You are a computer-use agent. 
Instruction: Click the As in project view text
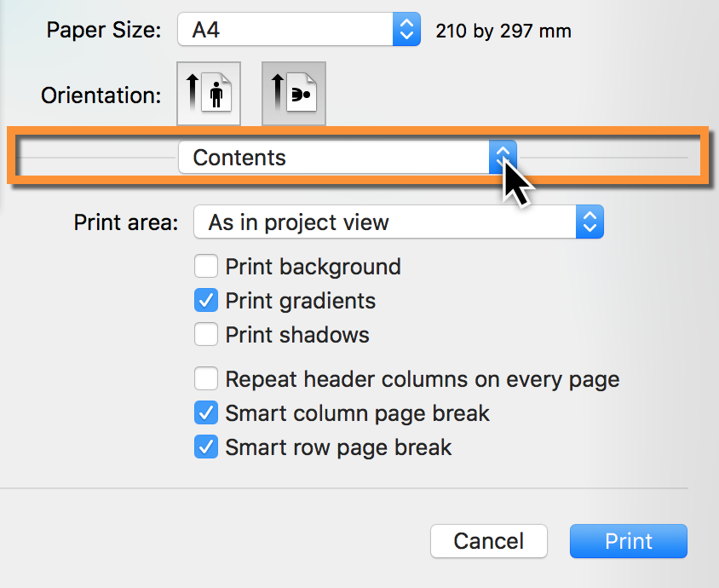tap(281, 222)
